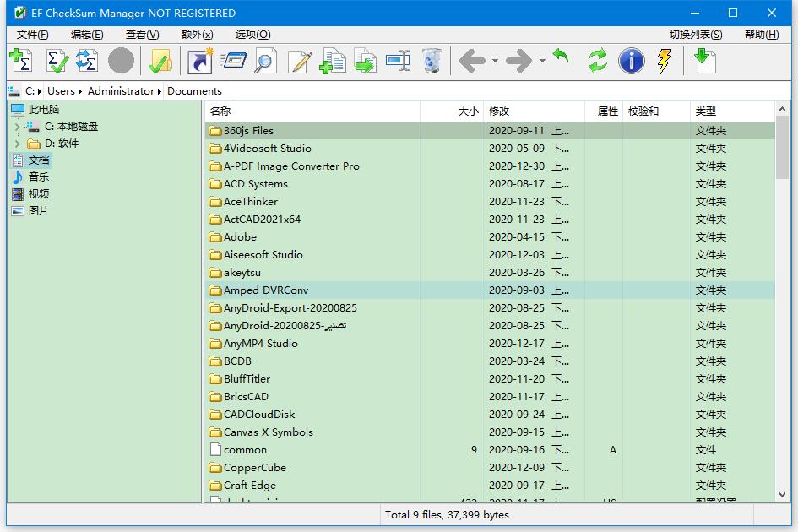Image resolution: width=798 pixels, height=532 pixels.
Task: Open the back history dropdown arrow
Action: (x=495, y=61)
